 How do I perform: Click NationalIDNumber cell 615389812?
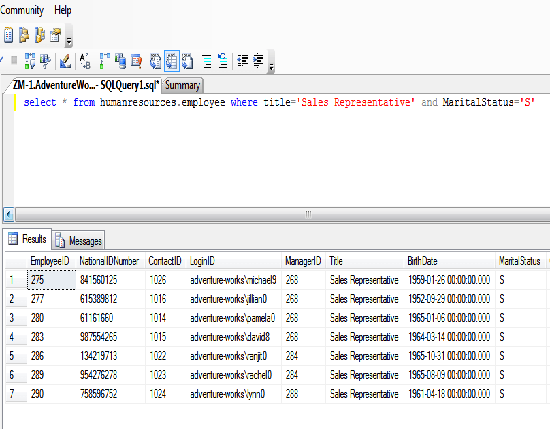click(x=110, y=299)
